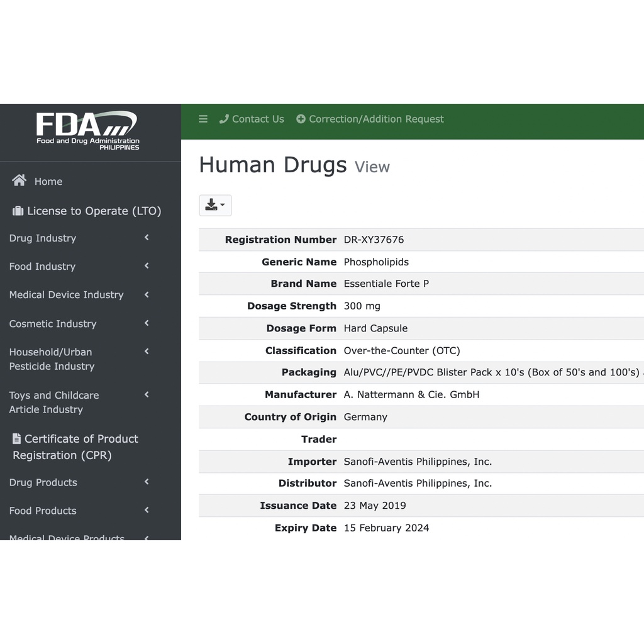
Task: Expand the Cosmetic Industry chevron
Action: coord(147,323)
